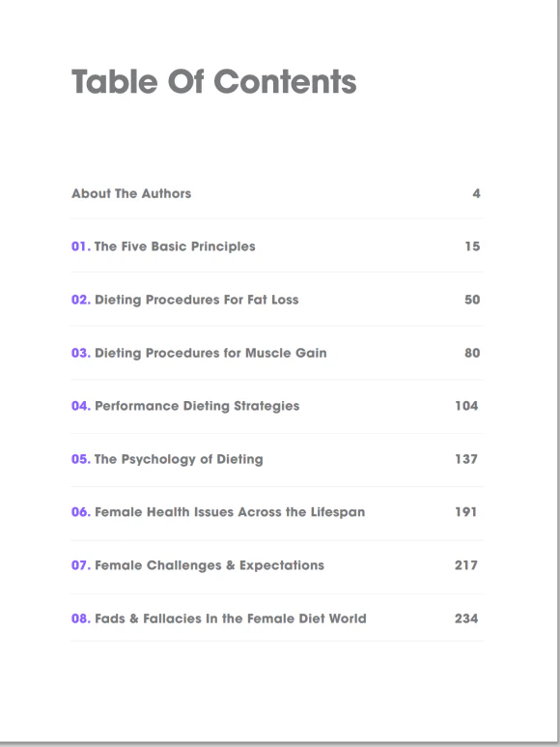Open the About The Authors entry
560x747 pixels.
(131, 193)
